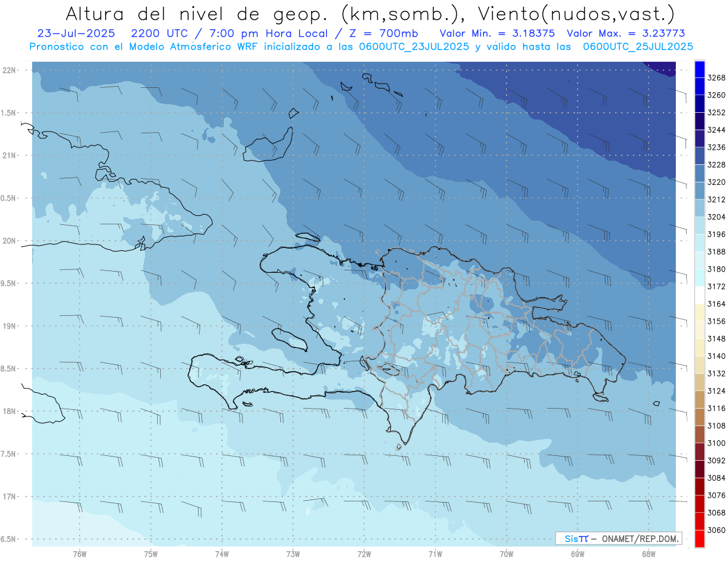Click the longitude label "72W"

[x=364, y=554]
